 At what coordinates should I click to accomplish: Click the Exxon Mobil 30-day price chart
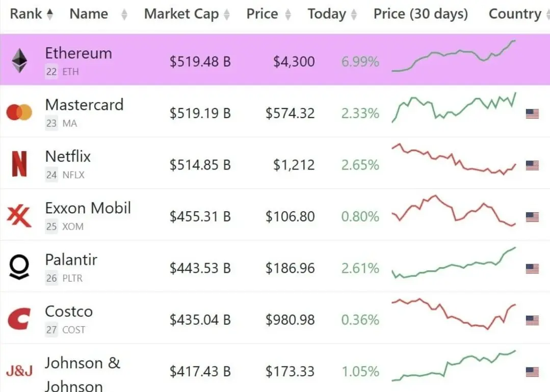pyautogui.click(x=454, y=210)
